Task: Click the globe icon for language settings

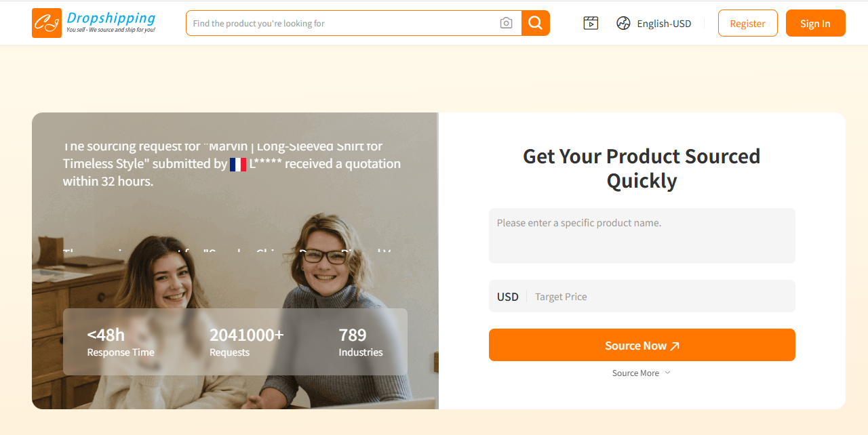Action: 623,22
